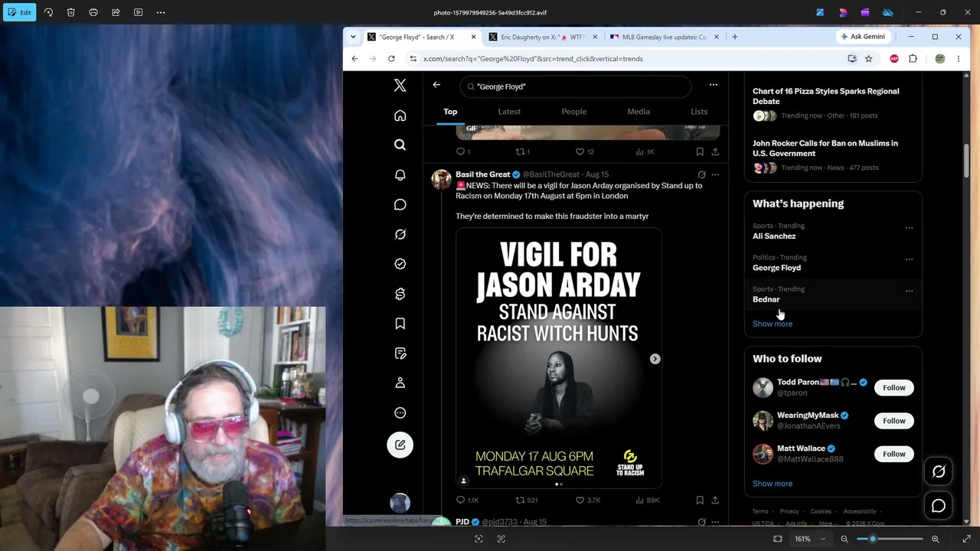Bookmark the post with 1K views
Screen dimensions: 980x551
[x=700, y=152]
